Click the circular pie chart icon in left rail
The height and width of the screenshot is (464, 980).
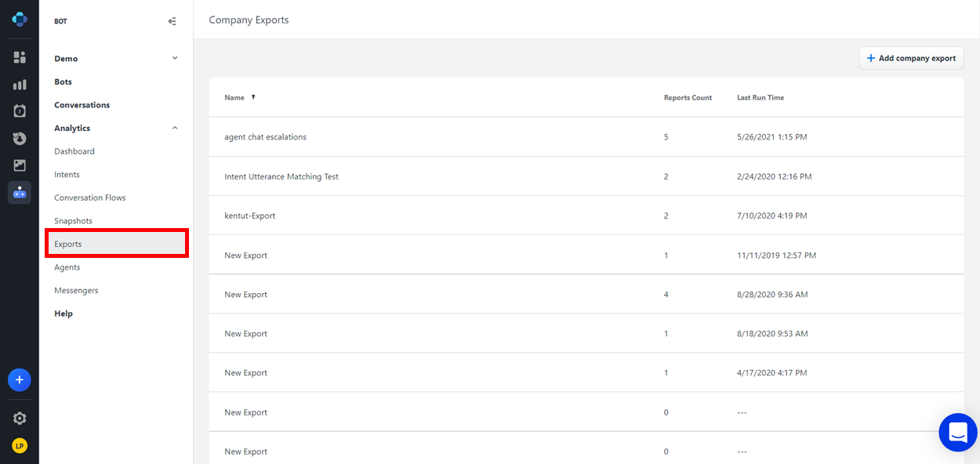tap(20, 139)
